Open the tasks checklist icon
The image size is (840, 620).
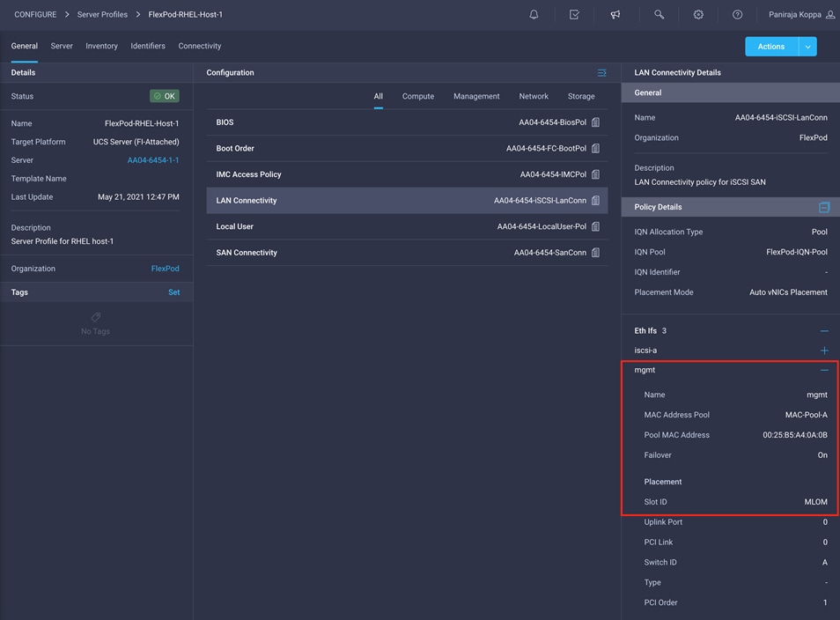tap(574, 14)
